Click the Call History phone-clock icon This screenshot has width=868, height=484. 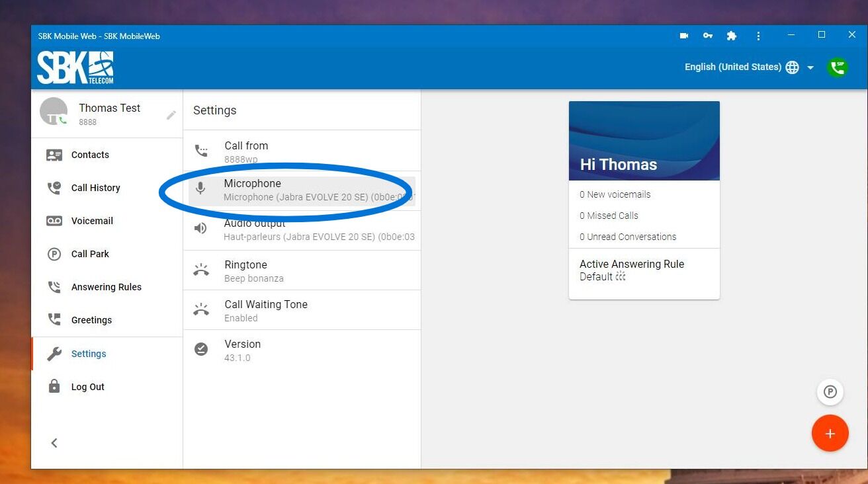point(54,188)
